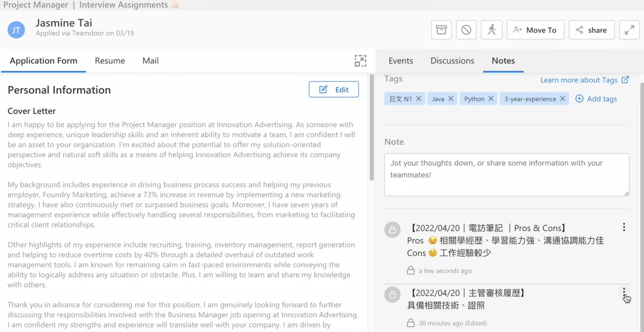
Task: Remove the Java tag
Action: point(451,99)
